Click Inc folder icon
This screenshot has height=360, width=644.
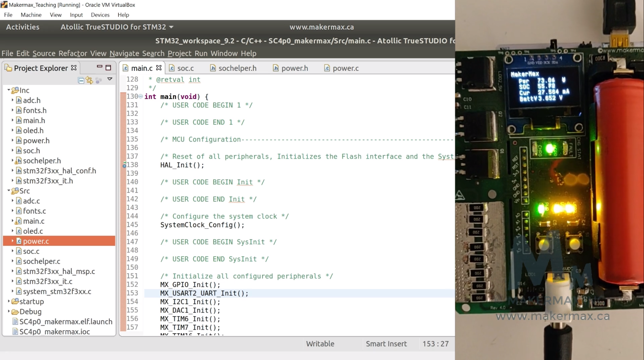(15, 90)
